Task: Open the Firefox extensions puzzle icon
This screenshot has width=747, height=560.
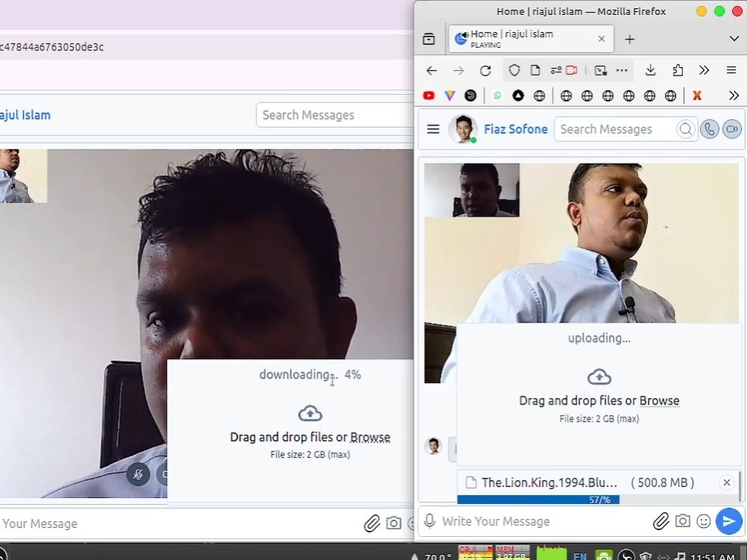Action: 678,70
